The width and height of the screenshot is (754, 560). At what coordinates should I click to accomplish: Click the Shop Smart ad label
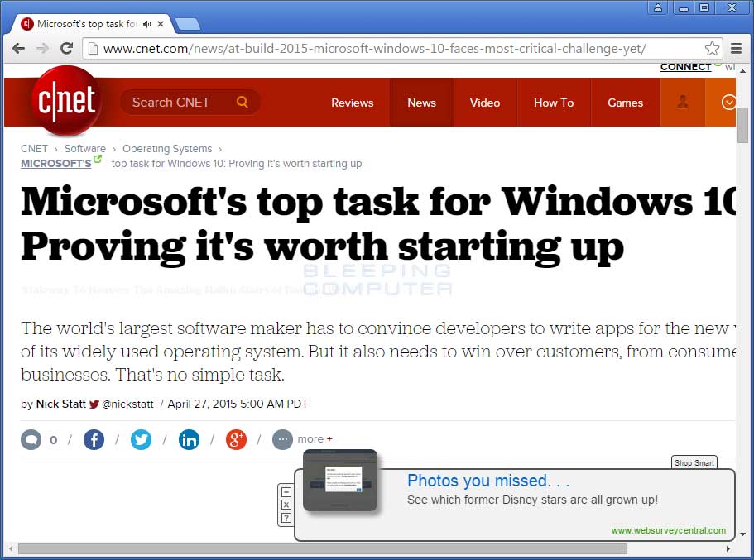click(694, 462)
